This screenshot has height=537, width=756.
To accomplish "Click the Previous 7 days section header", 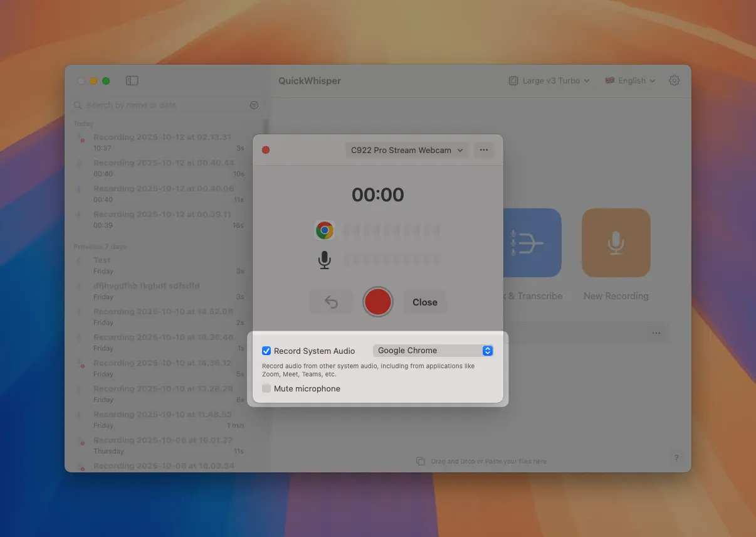I will point(100,247).
